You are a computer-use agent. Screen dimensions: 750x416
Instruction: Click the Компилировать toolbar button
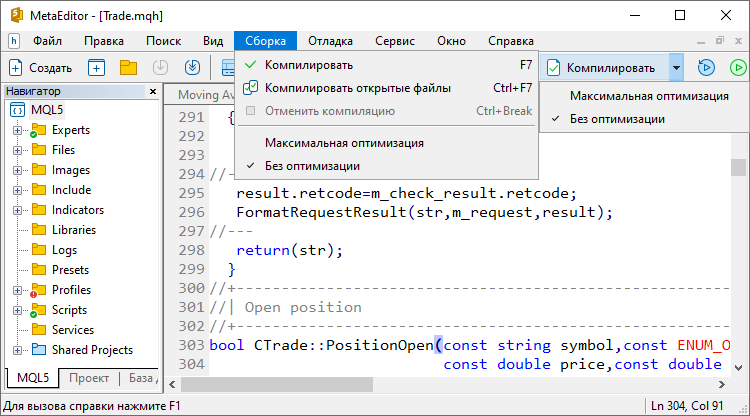pos(605,68)
